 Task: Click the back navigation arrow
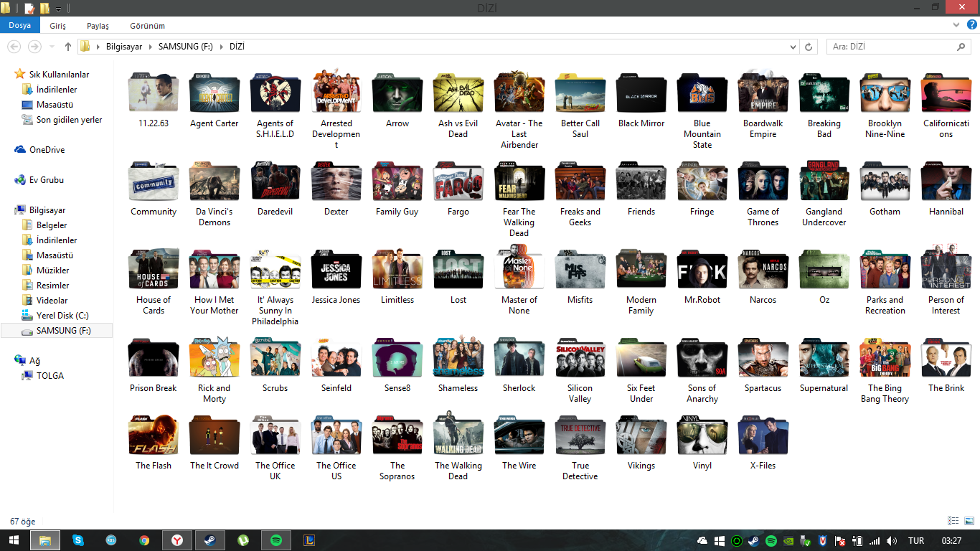coord(14,47)
